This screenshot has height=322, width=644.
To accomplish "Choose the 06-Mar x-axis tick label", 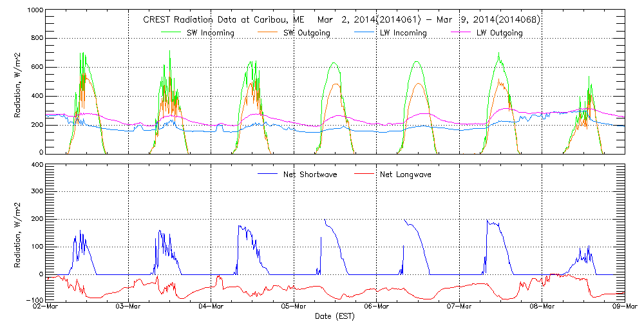I will (376, 307).
